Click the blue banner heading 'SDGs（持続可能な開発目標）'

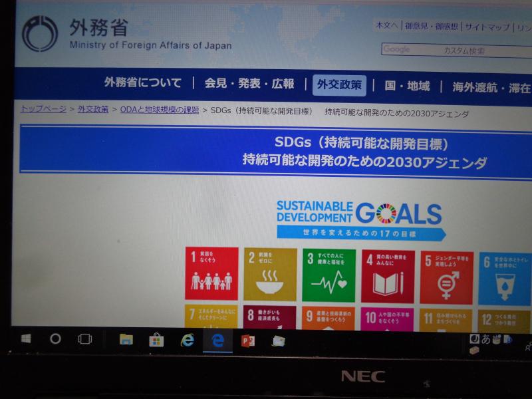coord(362,143)
